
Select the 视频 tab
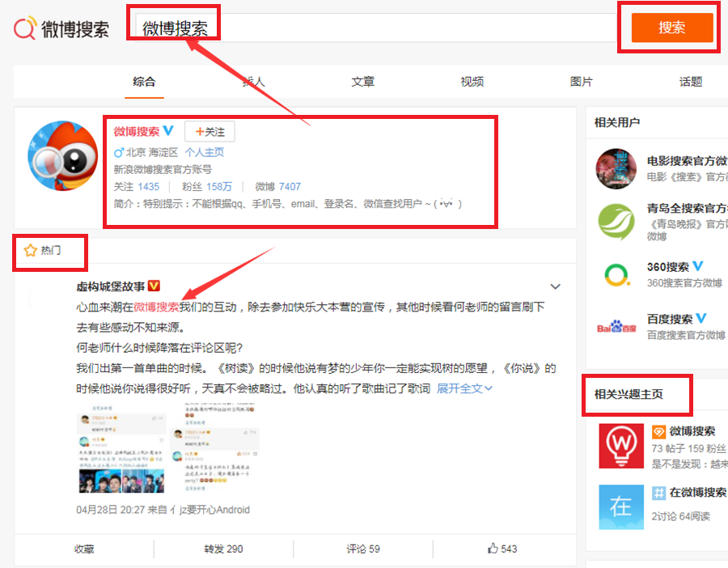[472, 82]
